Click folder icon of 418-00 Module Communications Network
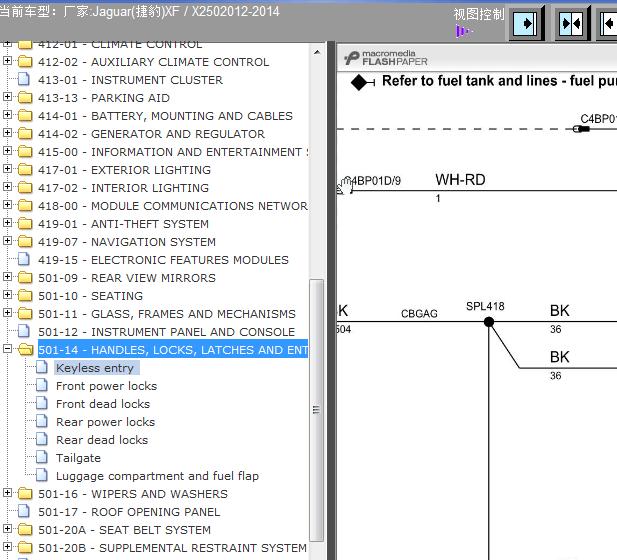The width and height of the screenshot is (617, 560). click(26, 205)
